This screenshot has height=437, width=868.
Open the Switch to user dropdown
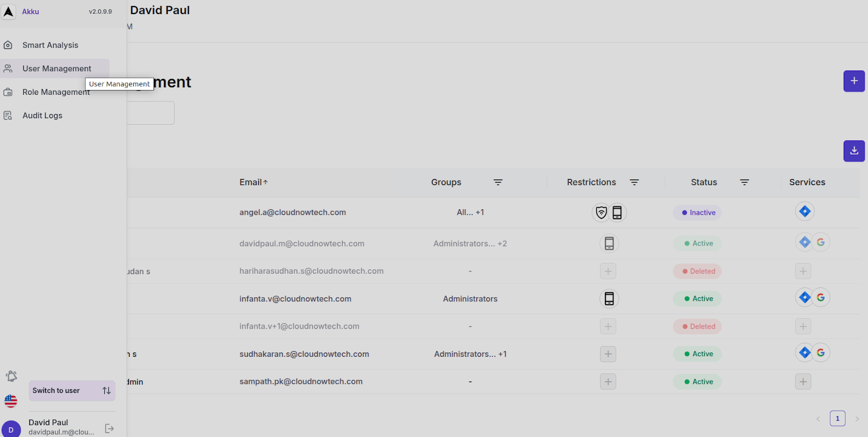[72, 390]
